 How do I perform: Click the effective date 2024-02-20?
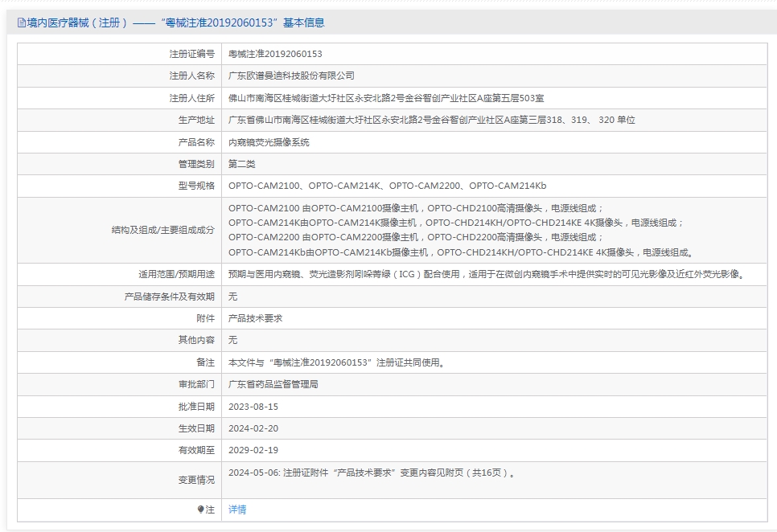click(x=253, y=428)
